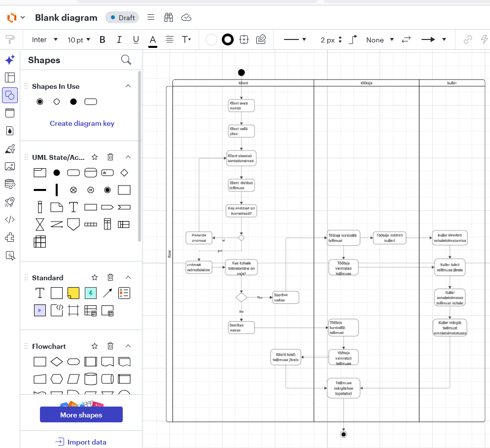Viewport: 490px width, 448px height.
Task: Toggle underline text formatting
Action: coord(136,39)
